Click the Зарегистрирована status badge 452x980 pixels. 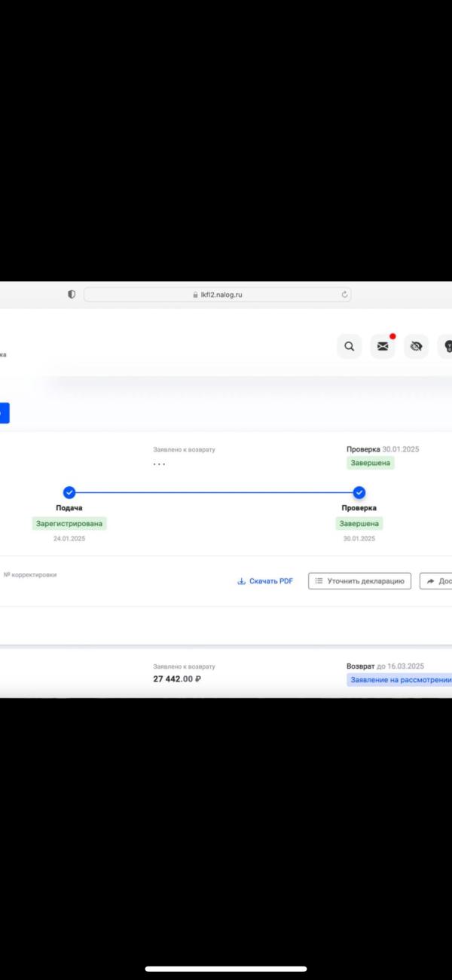pos(70,523)
